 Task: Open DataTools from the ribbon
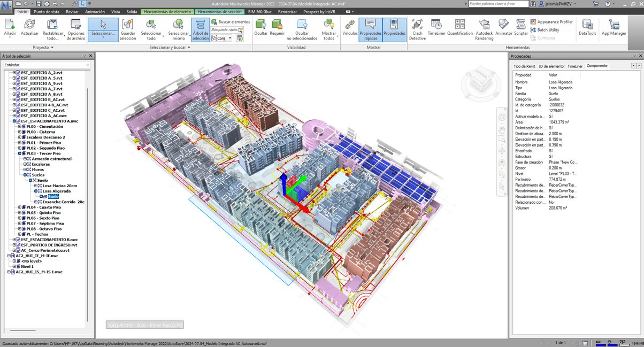pyautogui.click(x=587, y=29)
